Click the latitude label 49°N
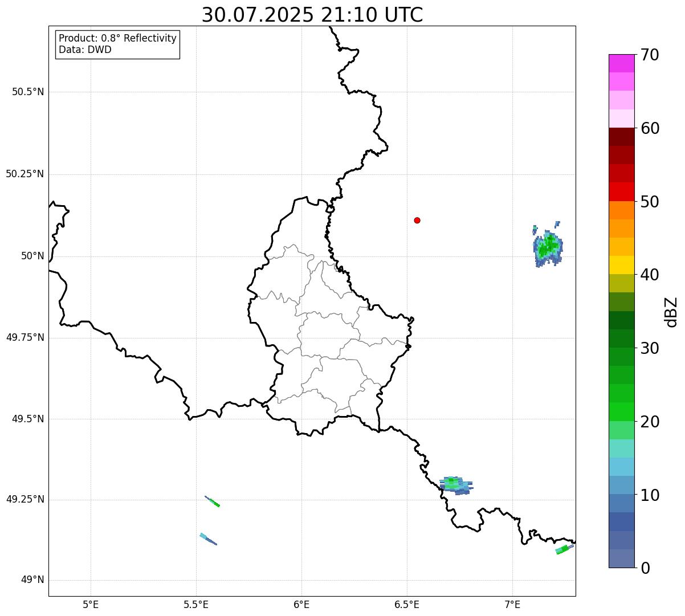 point(32,580)
